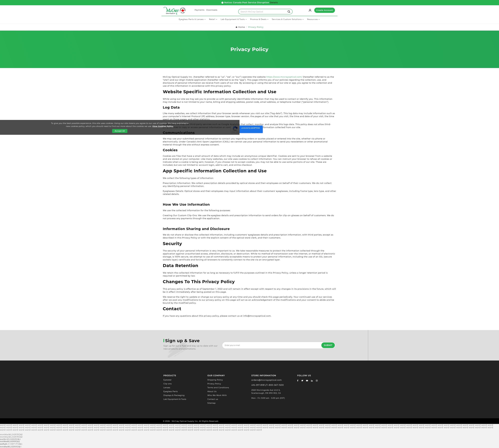Click the search magnifier icon
This screenshot has height=448, width=499.
point(289,12)
